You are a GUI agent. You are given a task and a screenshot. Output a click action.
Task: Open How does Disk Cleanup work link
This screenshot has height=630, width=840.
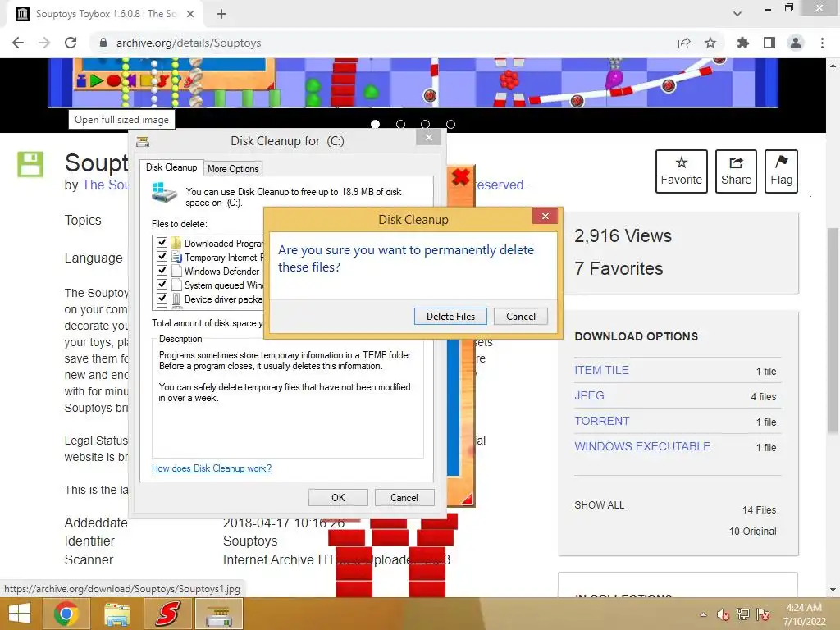(212, 468)
